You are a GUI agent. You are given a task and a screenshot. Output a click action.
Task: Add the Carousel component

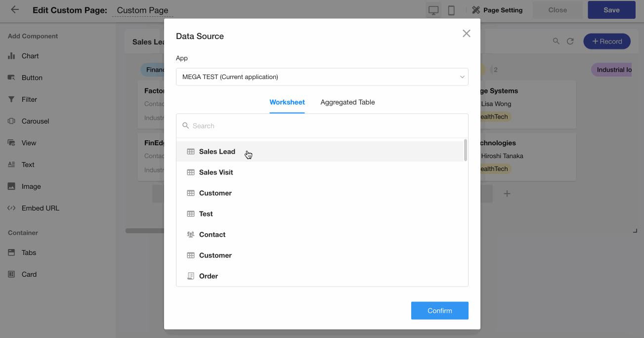tap(35, 121)
